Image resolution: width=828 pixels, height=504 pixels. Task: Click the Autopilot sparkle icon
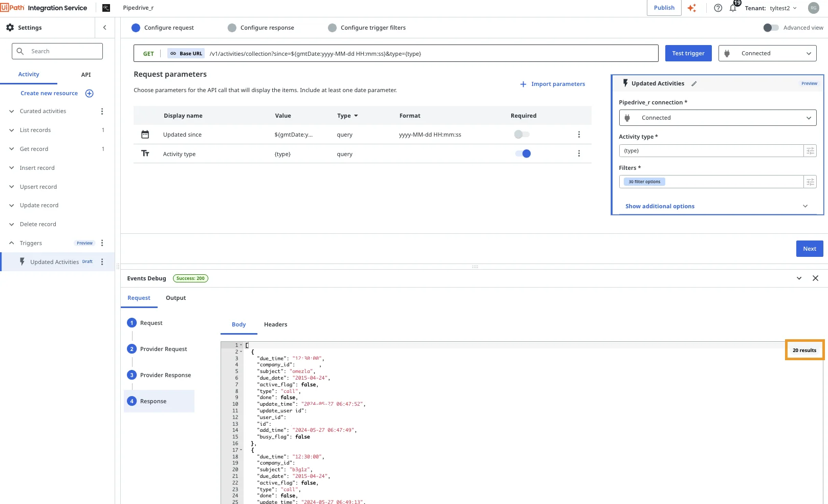692,8
